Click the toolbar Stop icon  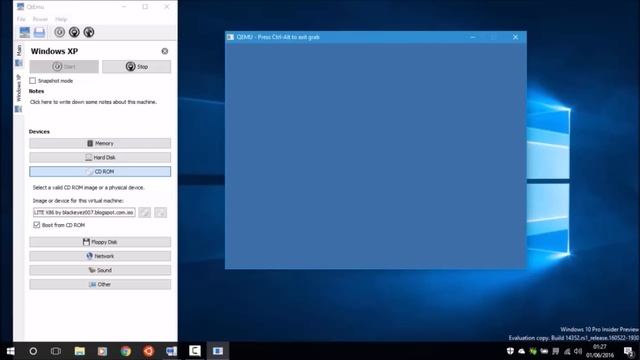tap(74, 32)
